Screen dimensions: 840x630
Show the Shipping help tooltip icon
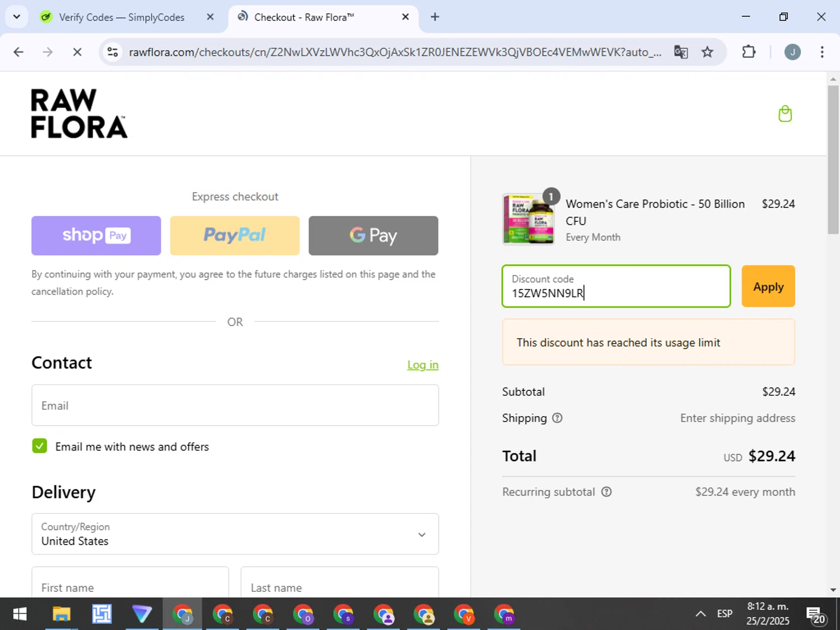[x=557, y=418]
